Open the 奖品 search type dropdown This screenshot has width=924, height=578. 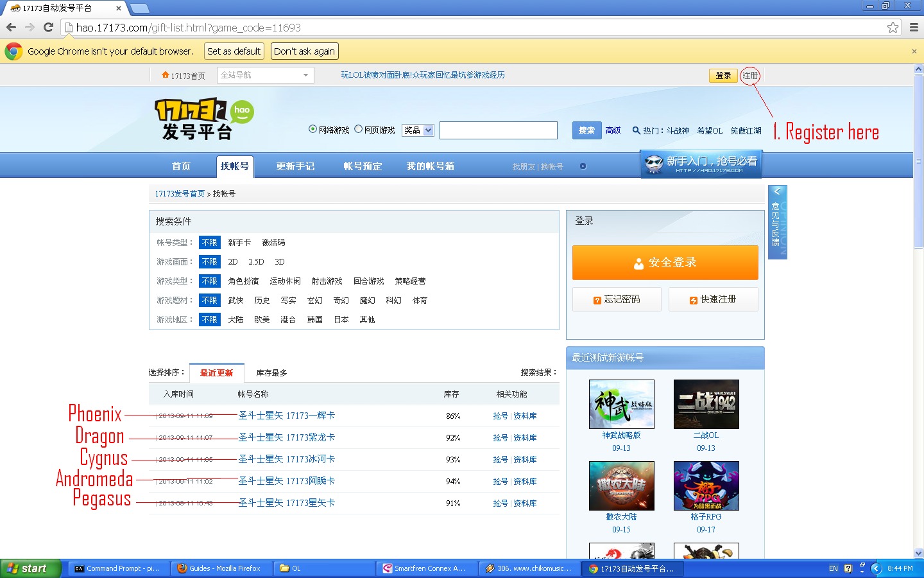click(418, 130)
